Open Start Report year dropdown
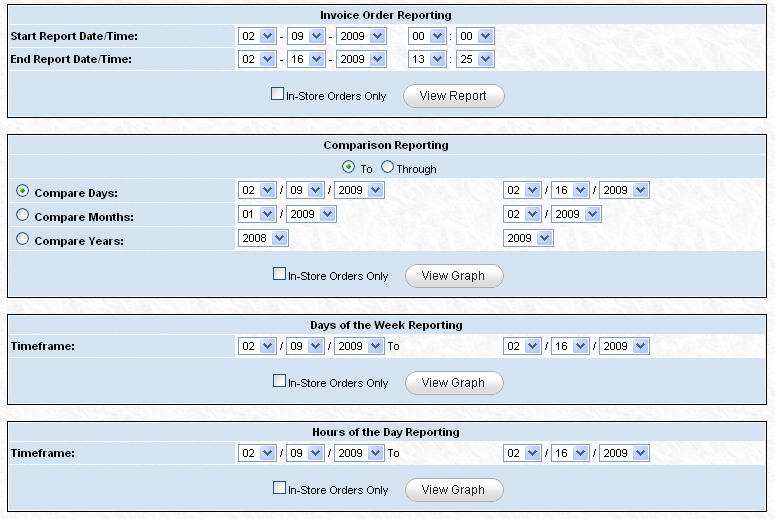 (x=361, y=36)
